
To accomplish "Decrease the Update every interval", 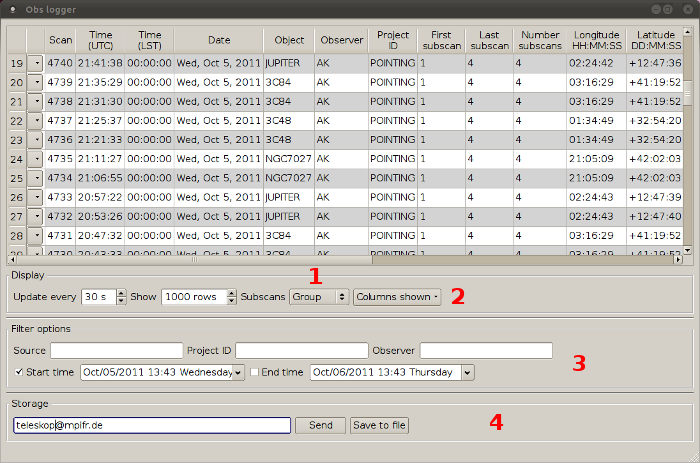I will pyautogui.click(x=121, y=301).
